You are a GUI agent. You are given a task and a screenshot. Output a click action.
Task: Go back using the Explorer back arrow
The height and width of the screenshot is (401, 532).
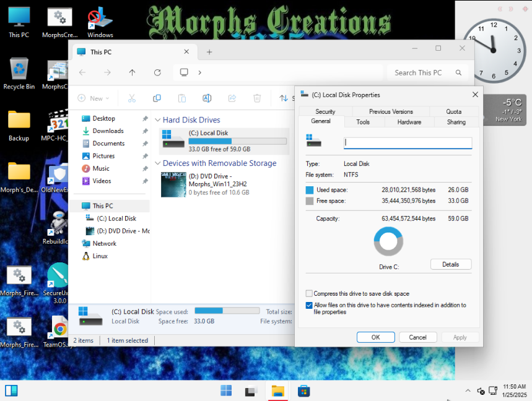click(82, 72)
